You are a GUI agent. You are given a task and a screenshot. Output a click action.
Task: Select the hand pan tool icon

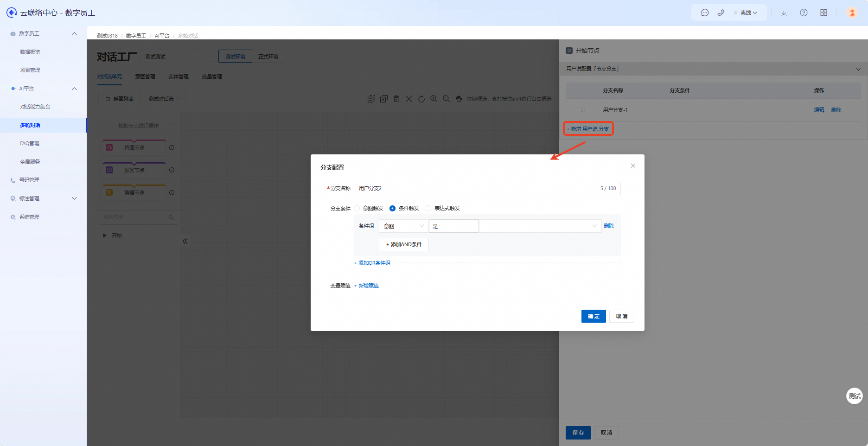tap(459, 99)
